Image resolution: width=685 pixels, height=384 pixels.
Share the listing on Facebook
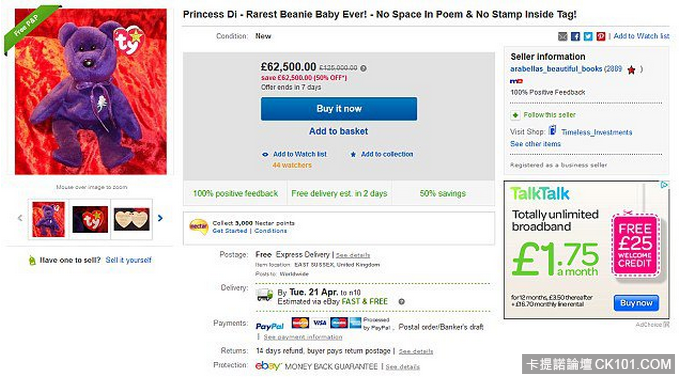click(x=575, y=36)
